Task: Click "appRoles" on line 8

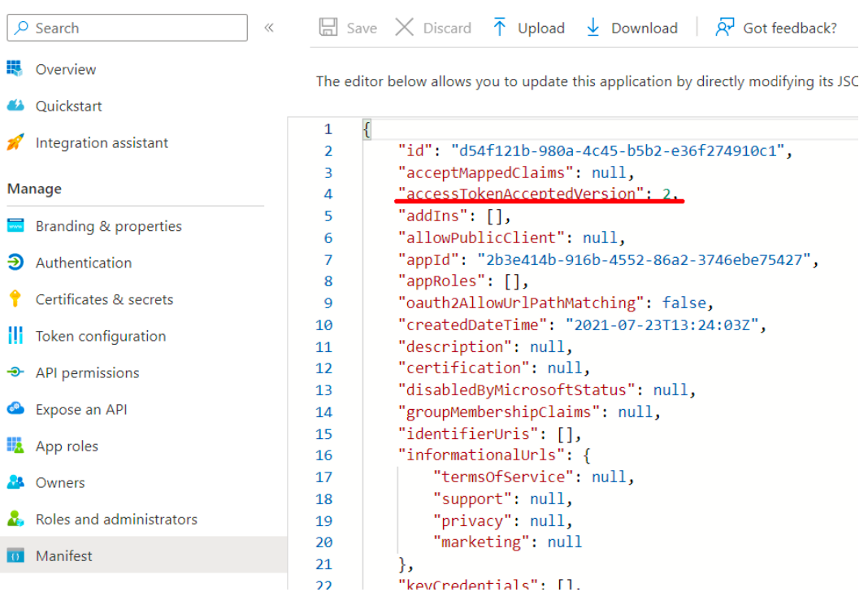Action: coord(442,281)
